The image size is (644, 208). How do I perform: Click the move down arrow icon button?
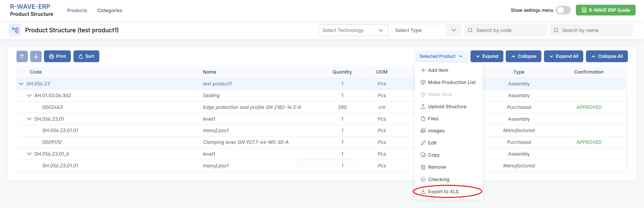tap(36, 56)
